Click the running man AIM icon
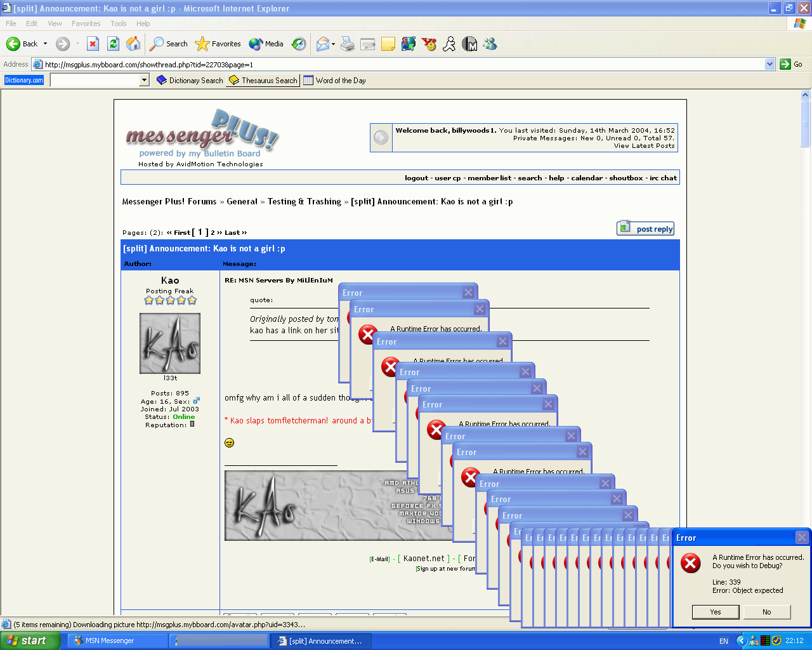This screenshot has width=812, height=650. coord(449,44)
